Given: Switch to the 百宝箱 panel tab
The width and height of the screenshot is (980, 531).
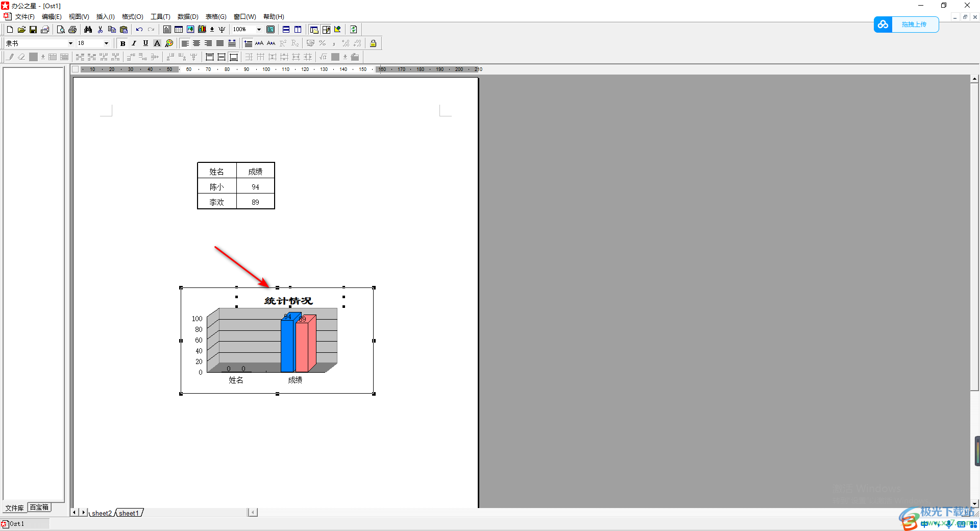Looking at the screenshot, I should [39, 508].
